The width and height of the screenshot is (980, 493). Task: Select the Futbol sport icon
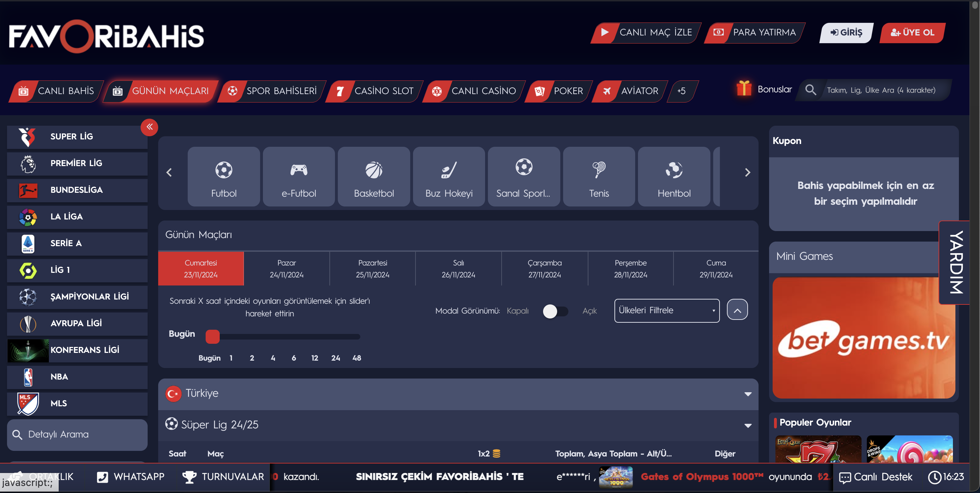coord(224,170)
